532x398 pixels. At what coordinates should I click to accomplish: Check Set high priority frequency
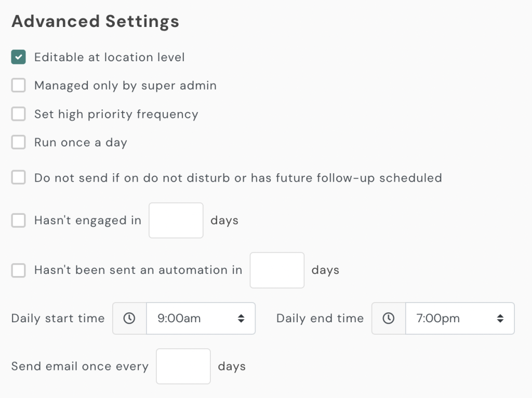[x=19, y=114]
